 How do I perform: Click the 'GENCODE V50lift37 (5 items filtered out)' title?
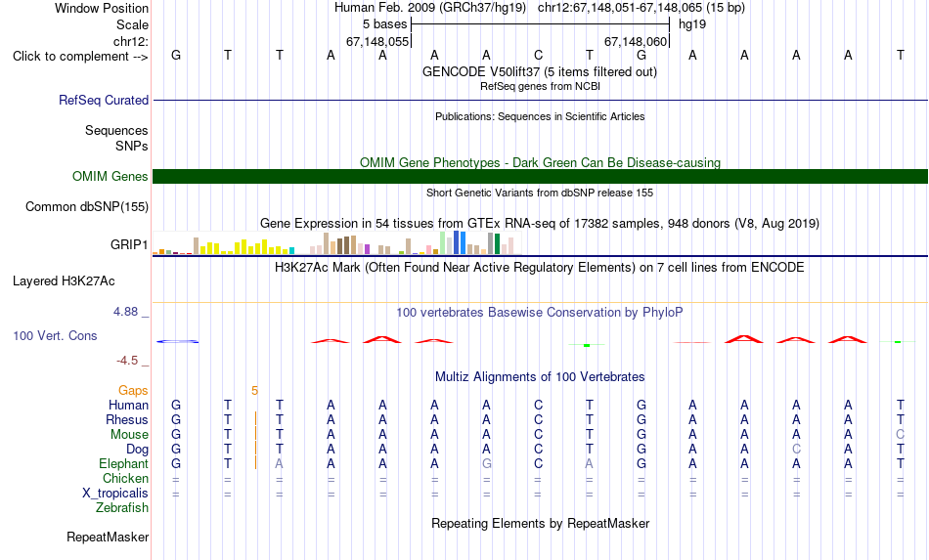tap(539, 71)
